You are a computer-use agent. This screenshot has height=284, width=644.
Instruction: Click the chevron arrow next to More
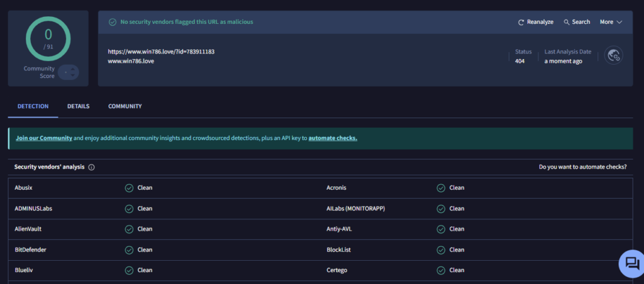coord(619,22)
